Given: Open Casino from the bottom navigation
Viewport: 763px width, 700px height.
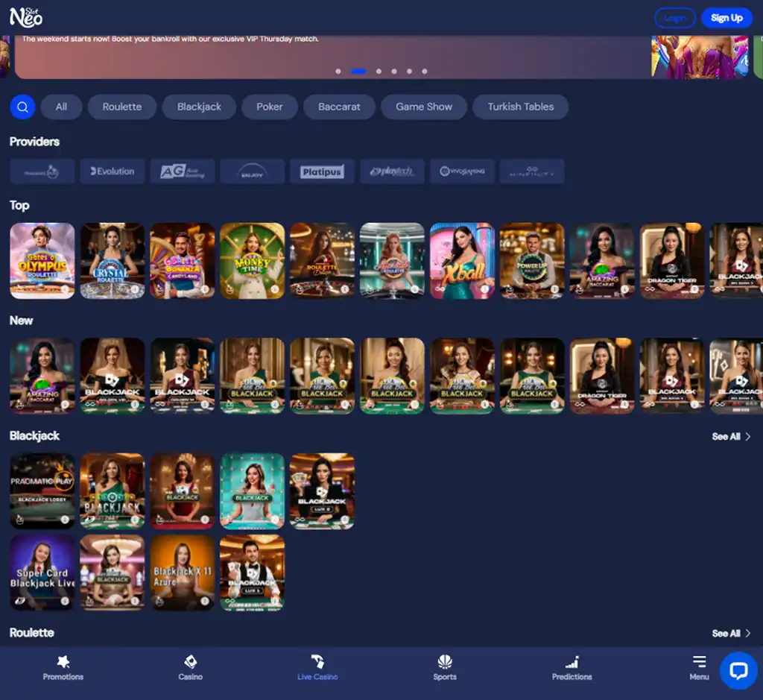Looking at the screenshot, I should point(190,668).
